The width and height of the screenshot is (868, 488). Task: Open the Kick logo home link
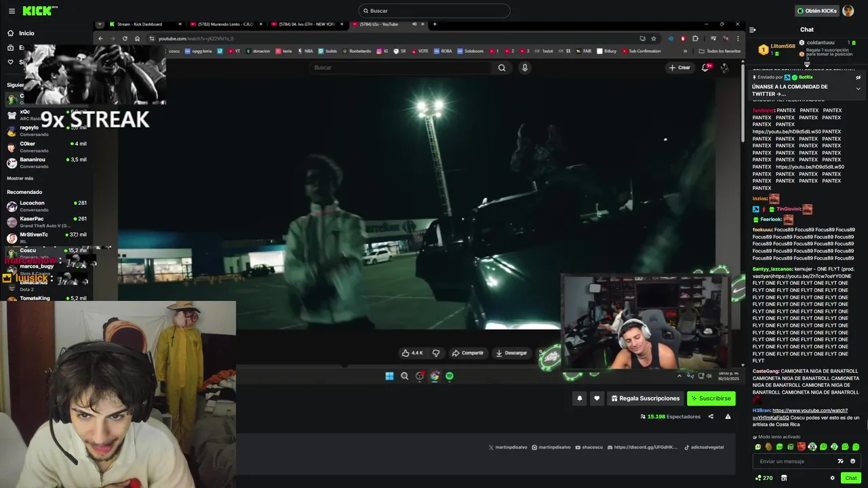pos(40,11)
